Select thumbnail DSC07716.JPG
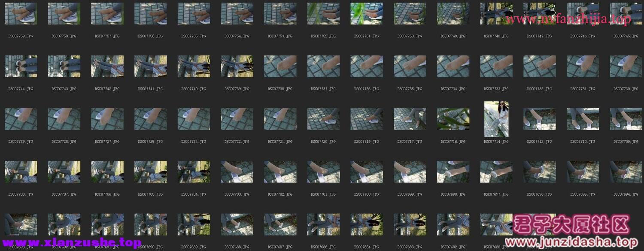644x251 pixels. pyautogui.click(x=453, y=119)
